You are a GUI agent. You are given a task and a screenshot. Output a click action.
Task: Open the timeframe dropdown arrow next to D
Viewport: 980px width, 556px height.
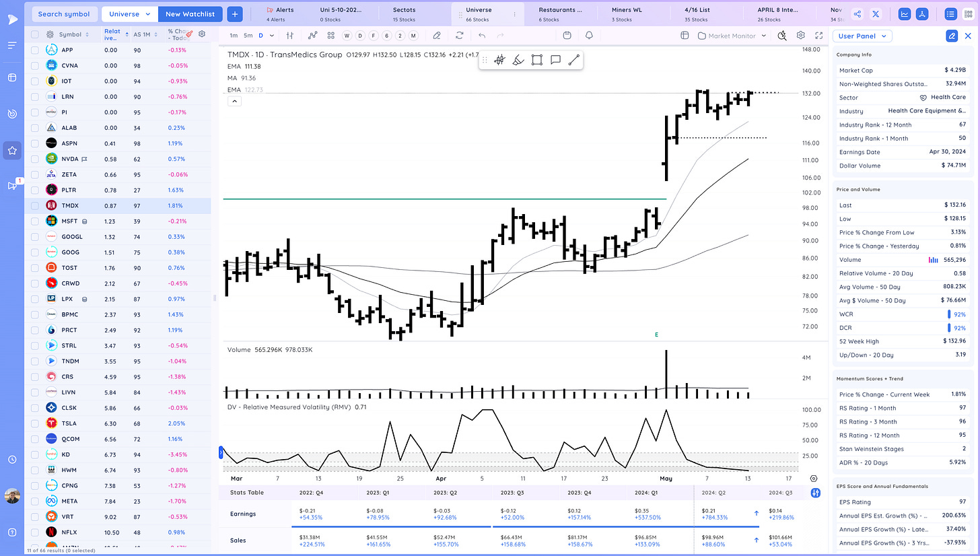click(x=272, y=36)
